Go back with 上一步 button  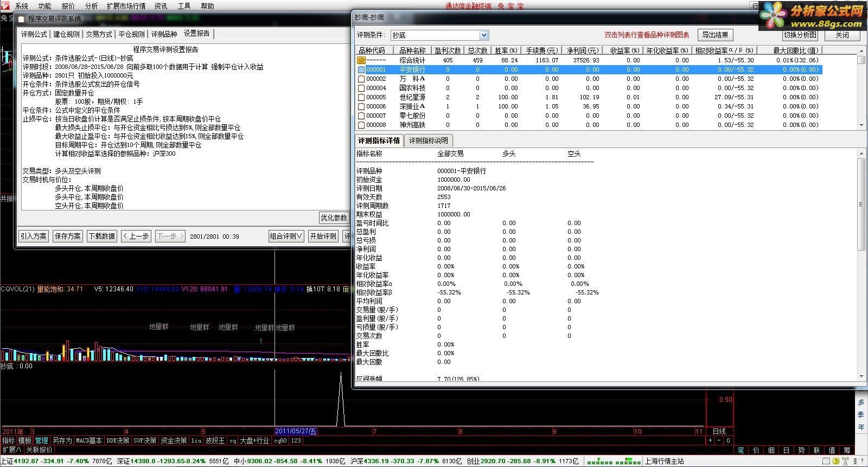pos(136,236)
